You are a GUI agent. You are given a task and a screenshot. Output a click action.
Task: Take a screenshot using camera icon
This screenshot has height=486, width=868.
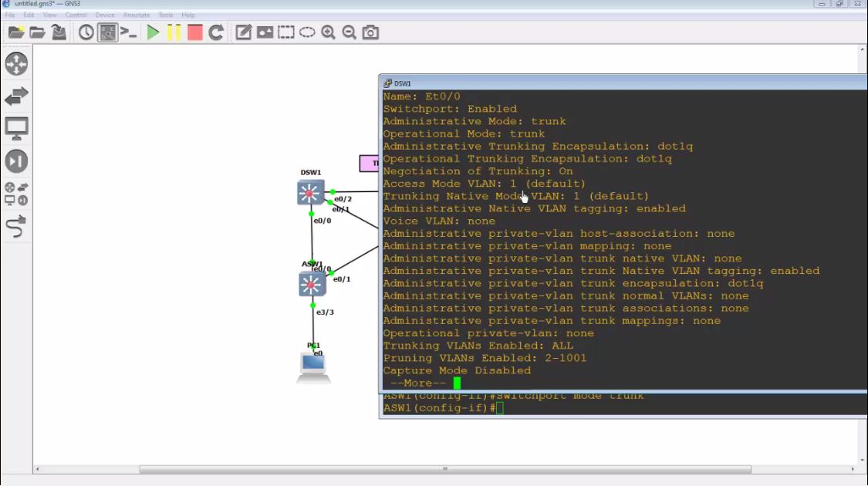370,32
